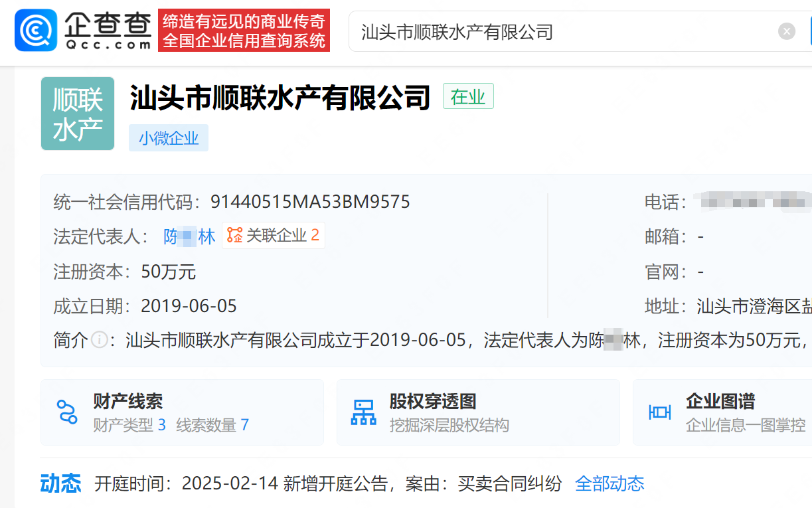Click the 财产类型 3 count

point(129,425)
